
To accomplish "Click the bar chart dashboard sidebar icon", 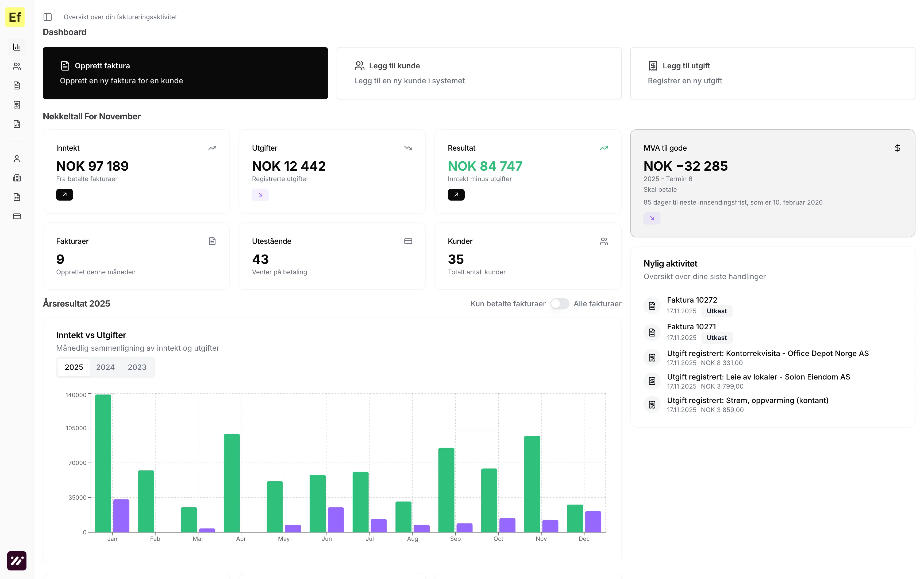I will click(x=17, y=47).
